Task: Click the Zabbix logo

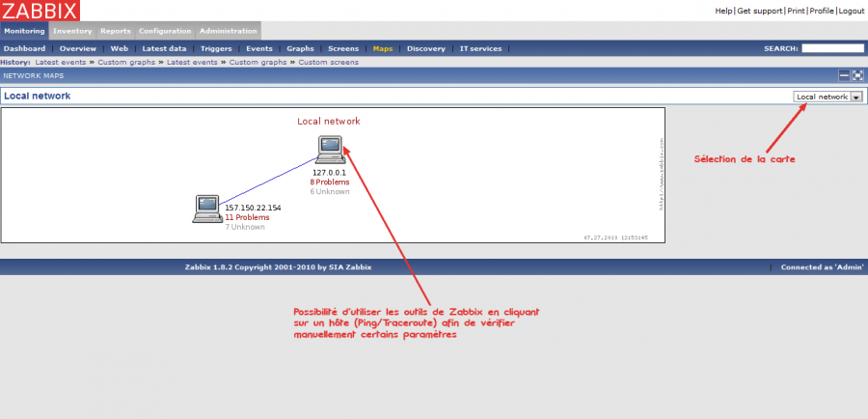Action: point(40,11)
